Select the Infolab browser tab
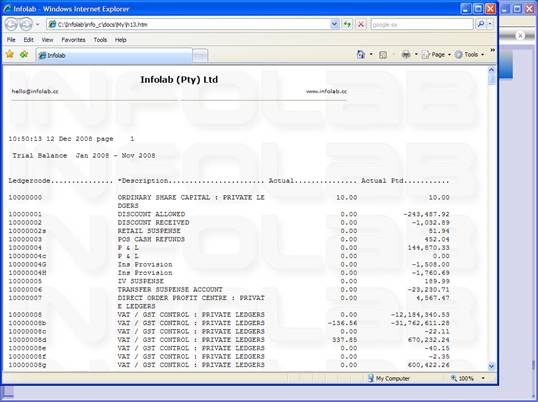Viewport: 538px width, 402px height. pyautogui.click(x=114, y=55)
